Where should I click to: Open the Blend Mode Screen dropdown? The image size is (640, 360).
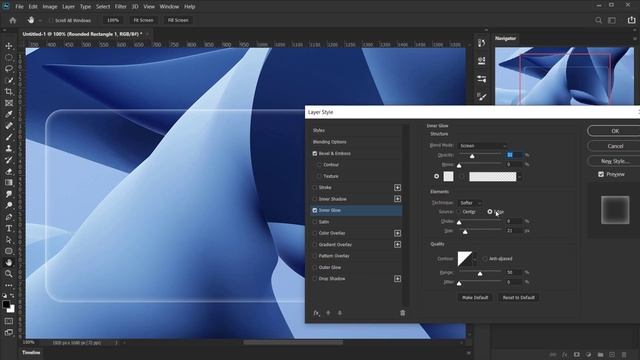482,146
